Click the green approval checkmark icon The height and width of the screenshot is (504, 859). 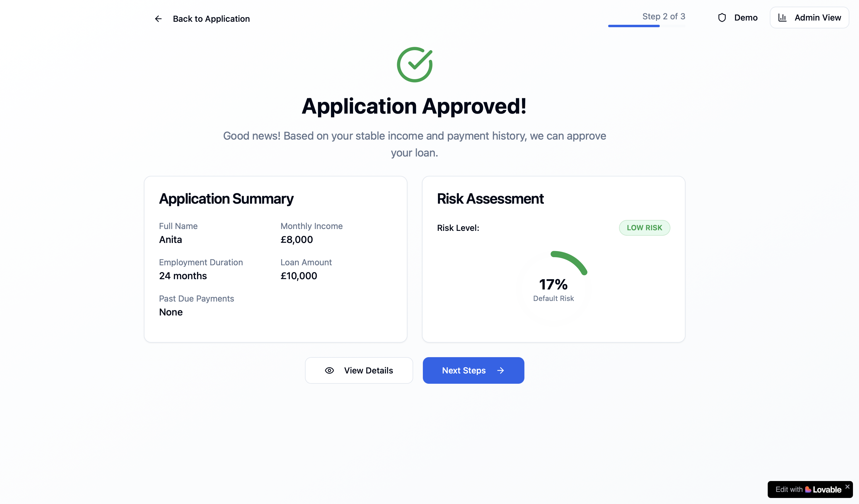pyautogui.click(x=414, y=65)
